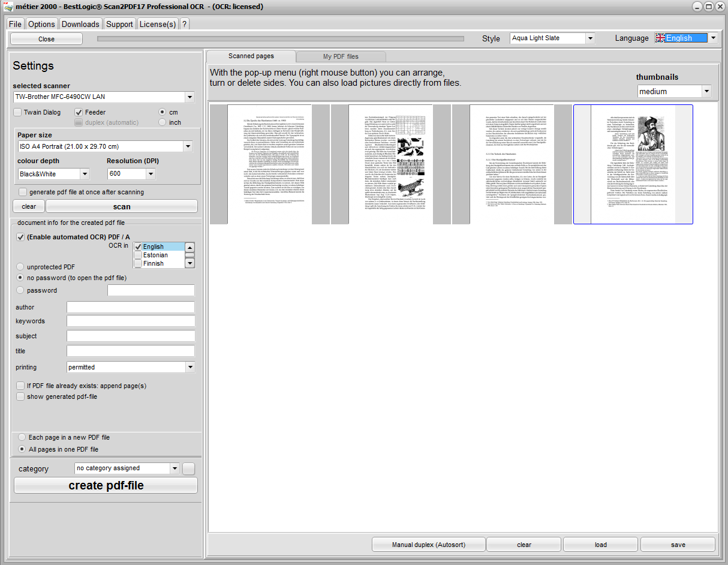Click the application icon in title bar
Screen dimensions: 728x565
[8, 7]
